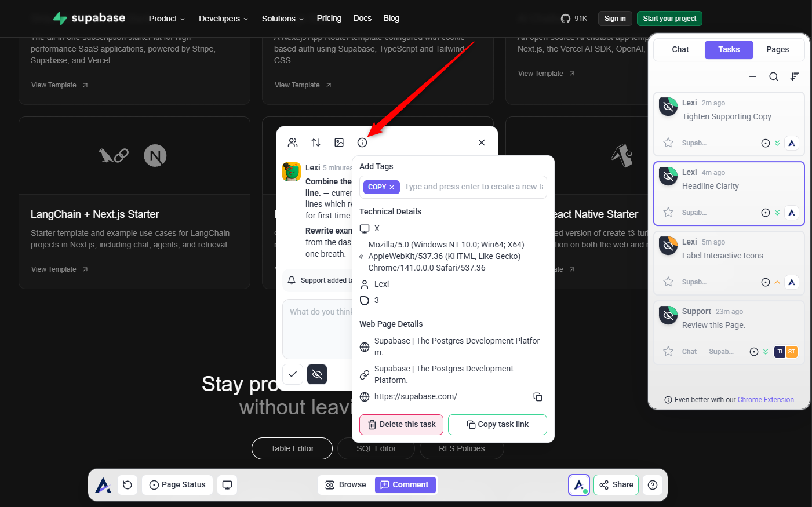Click the Copy task link button

(497, 425)
